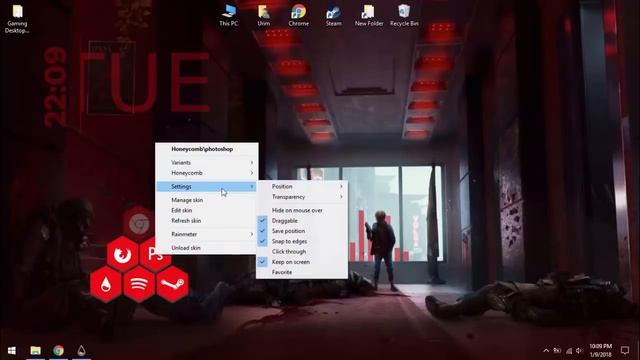Open the Gaming Desktop file icon
Screen dimensions: 640x360
17,19
